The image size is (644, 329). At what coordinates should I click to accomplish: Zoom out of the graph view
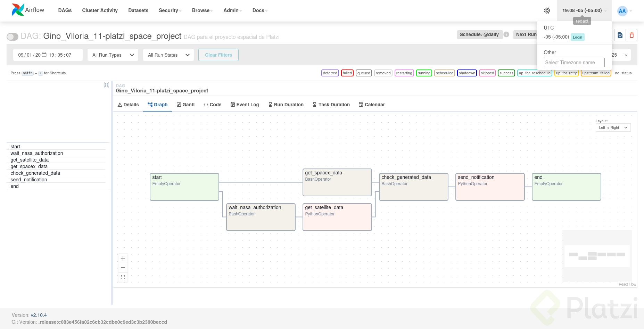pos(123,268)
